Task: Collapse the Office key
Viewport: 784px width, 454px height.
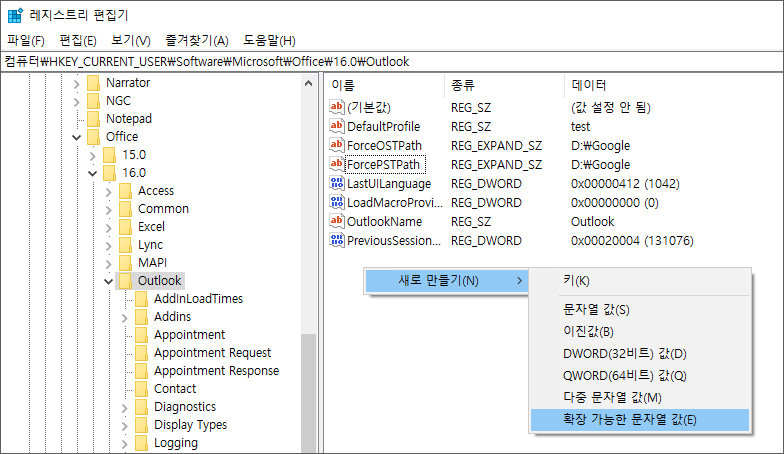Action: (x=76, y=138)
